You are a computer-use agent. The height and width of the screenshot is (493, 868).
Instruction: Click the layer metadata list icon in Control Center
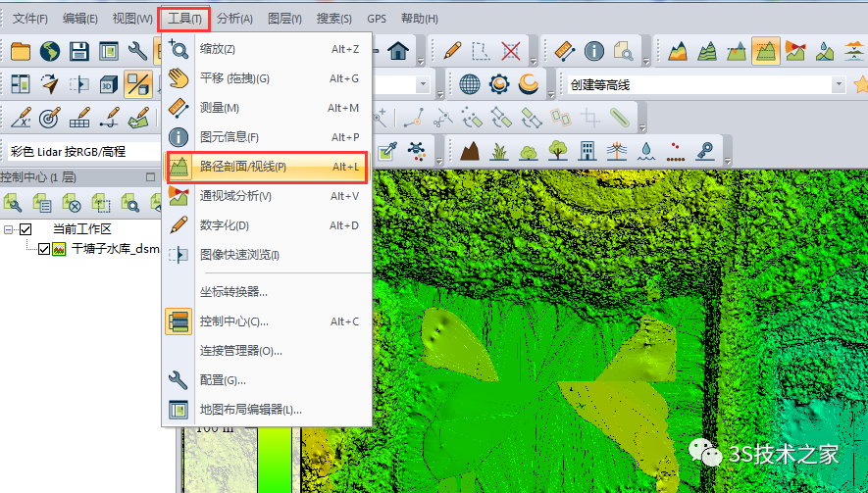pyautogui.click(x=42, y=203)
